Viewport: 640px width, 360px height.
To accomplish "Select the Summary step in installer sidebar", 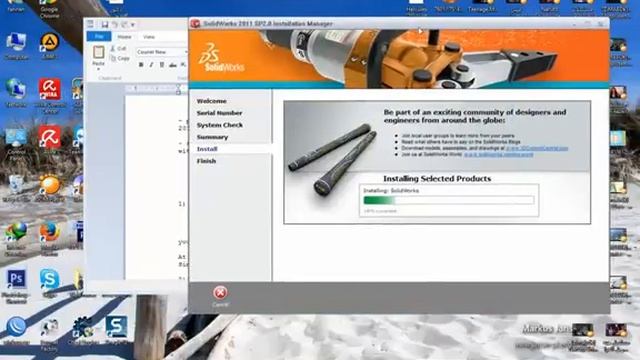I will pos(212,137).
